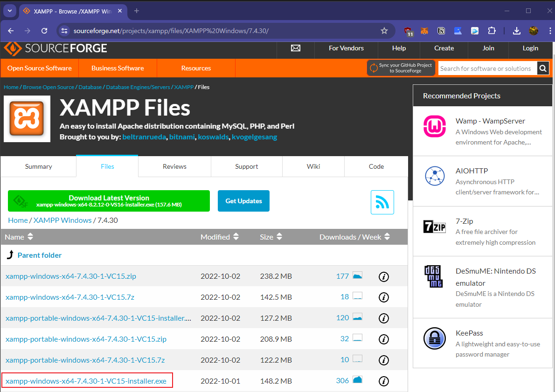This screenshot has width=555, height=392.
Task: Open a new browser tab
Action: [x=137, y=11]
